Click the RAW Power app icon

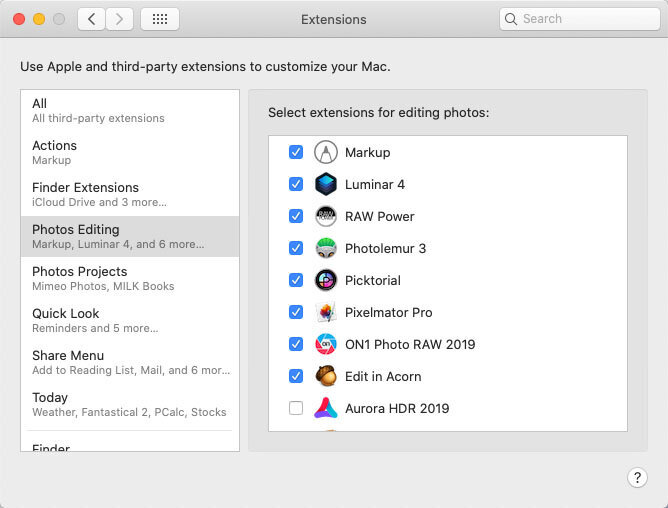coord(326,216)
